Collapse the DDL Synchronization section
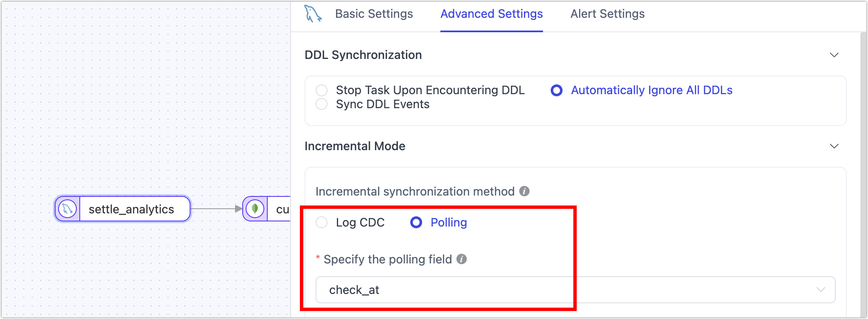The height and width of the screenshot is (319, 868). pos(834,54)
